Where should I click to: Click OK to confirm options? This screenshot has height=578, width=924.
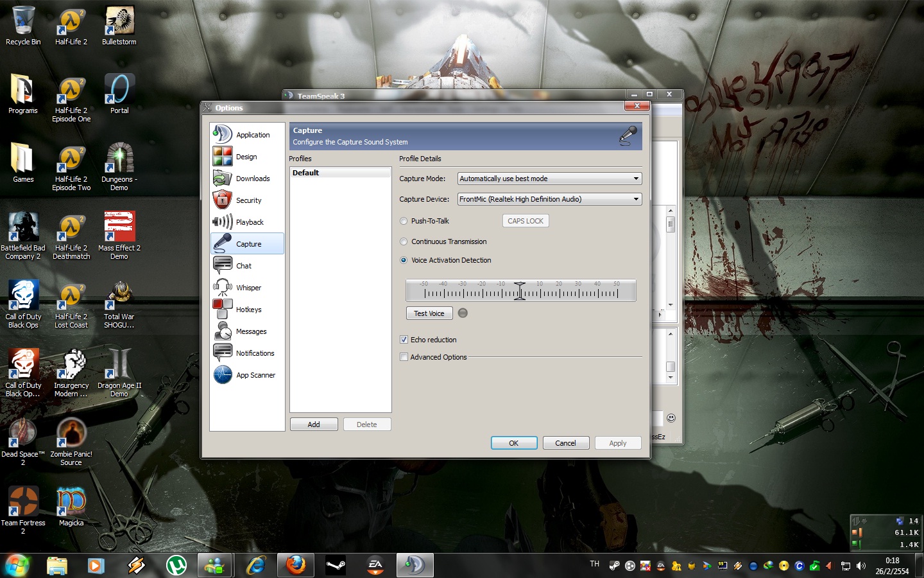(514, 443)
